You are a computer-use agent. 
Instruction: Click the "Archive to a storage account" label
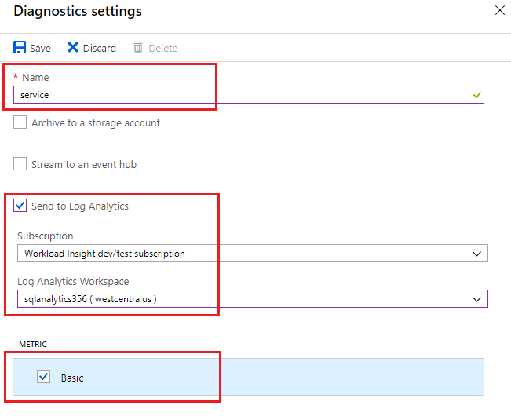(96, 122)
